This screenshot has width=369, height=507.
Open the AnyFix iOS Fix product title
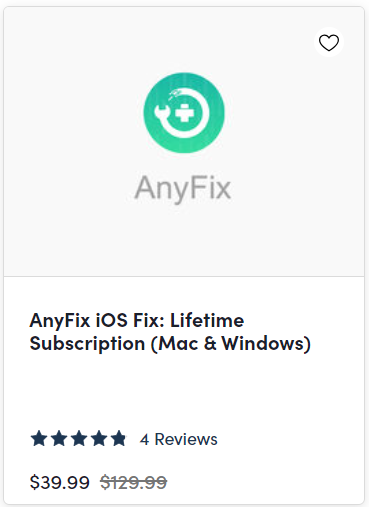point(170,332)
